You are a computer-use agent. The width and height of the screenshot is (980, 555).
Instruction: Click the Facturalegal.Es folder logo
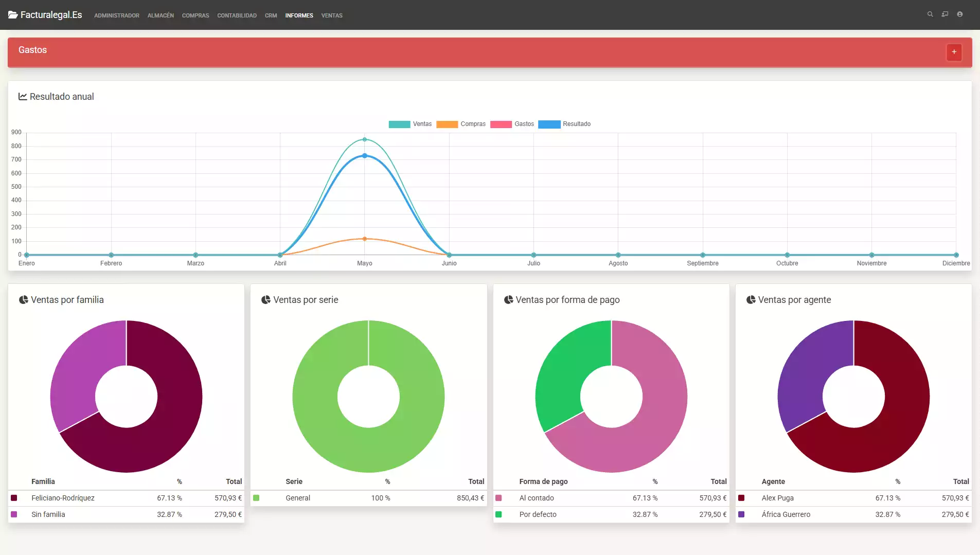13,15
